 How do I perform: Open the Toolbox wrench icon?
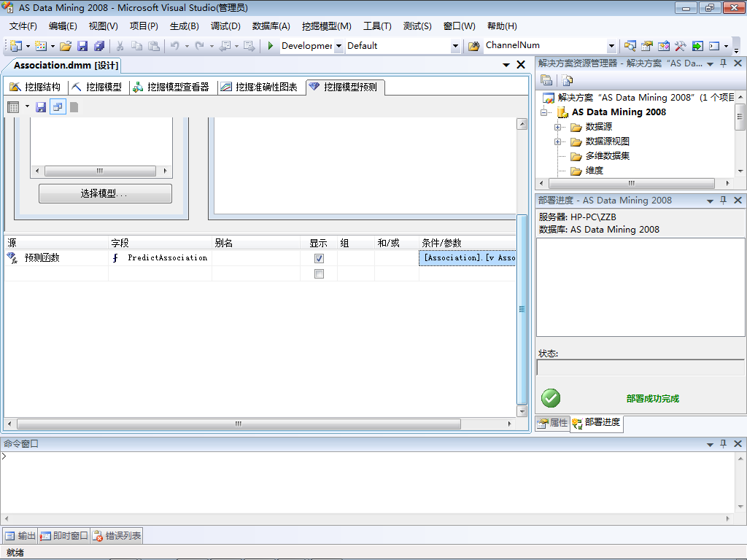[681, 46]
